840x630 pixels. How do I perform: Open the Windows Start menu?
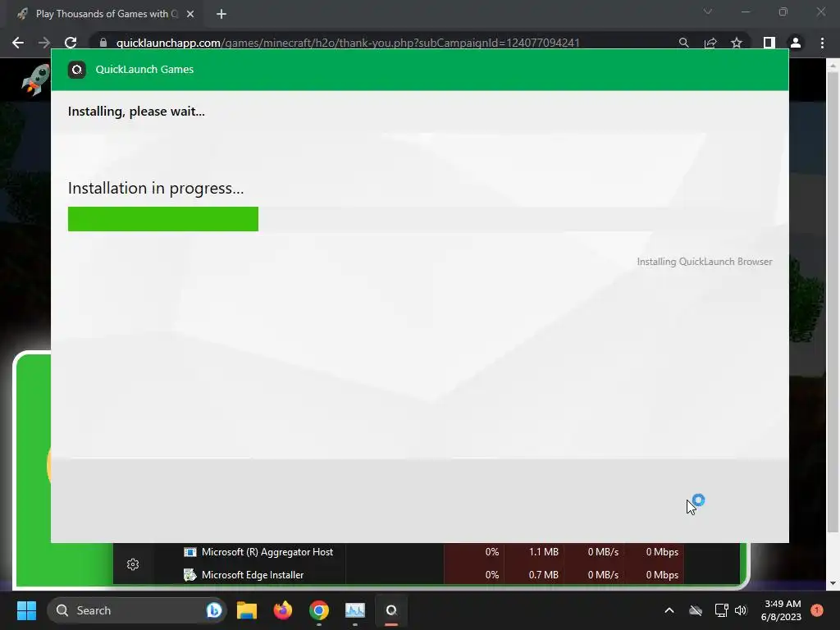[26, 610]
